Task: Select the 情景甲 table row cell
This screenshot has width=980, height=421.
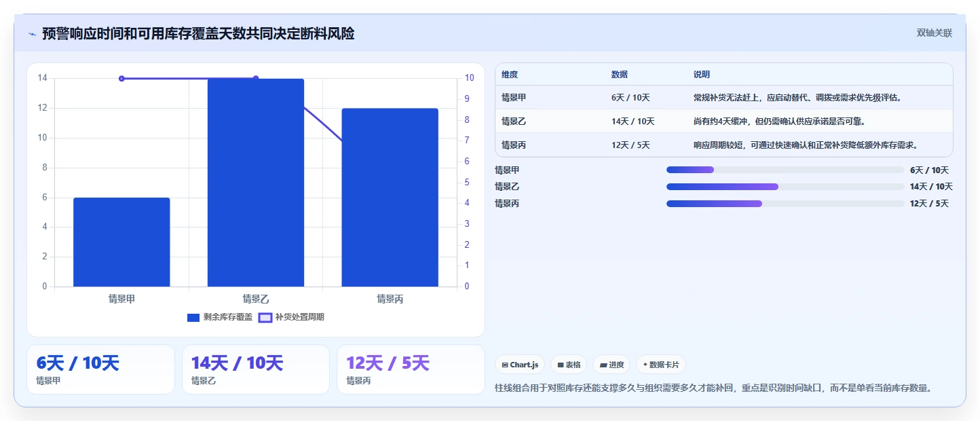Action: pyautogui.click(x=514, y=97)
